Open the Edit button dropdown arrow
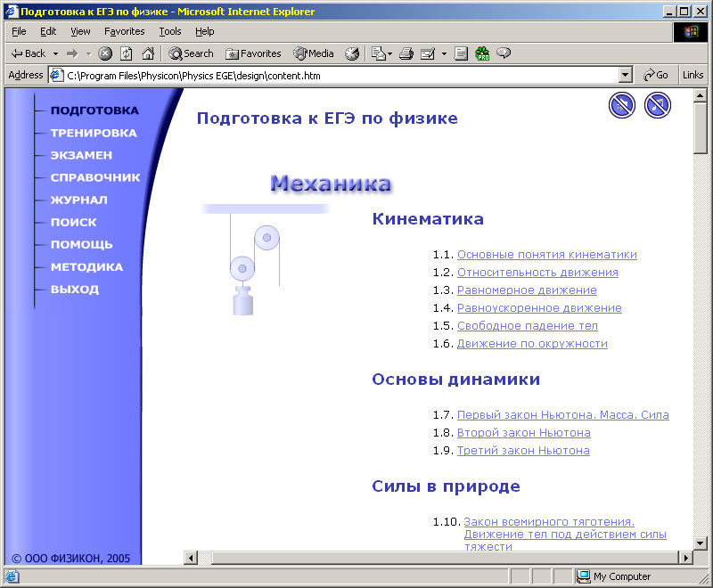The width and height of the screenshot is (713, 588). (x=444, y=53)
